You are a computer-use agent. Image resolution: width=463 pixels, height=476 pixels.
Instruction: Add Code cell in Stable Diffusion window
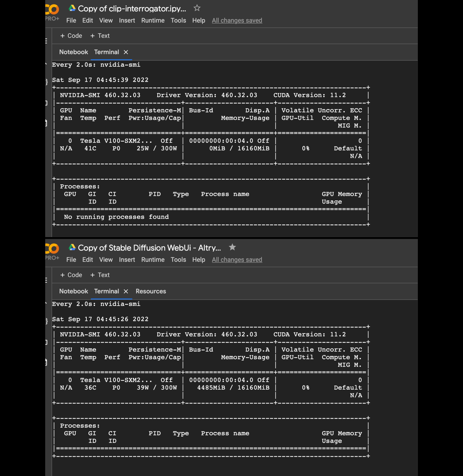(71, 275)
